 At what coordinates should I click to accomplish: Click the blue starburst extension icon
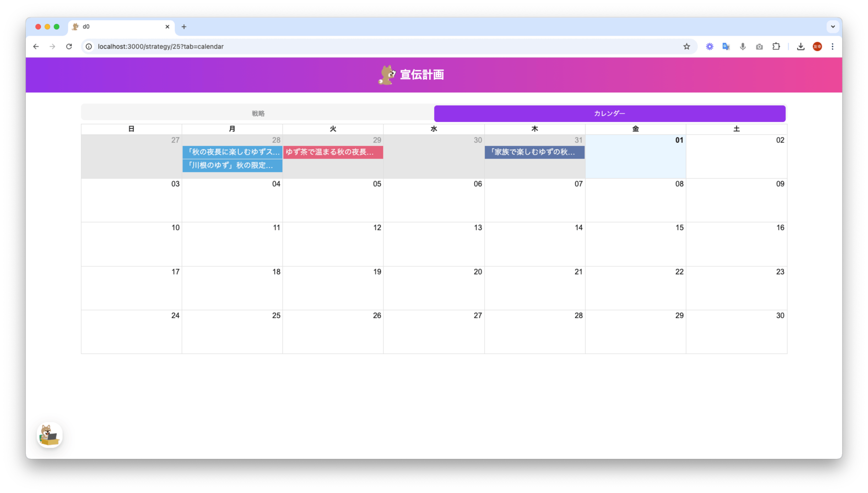[709, 46]
